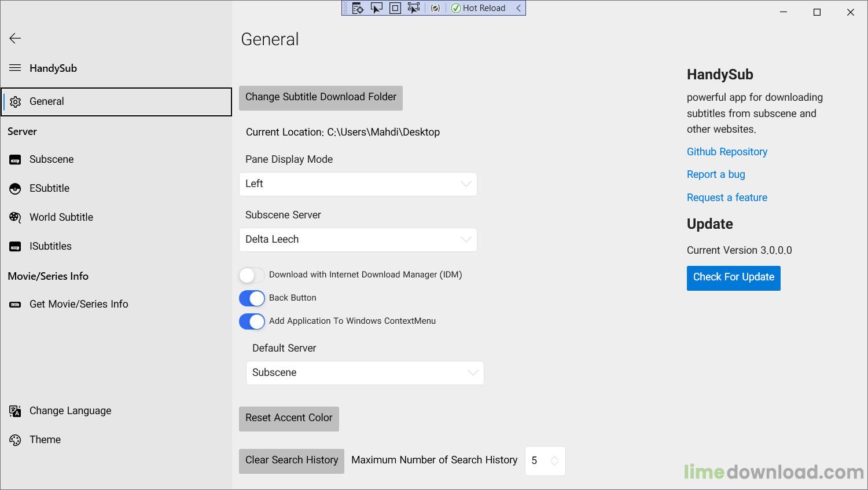Click the HandySub title in the sidebar

(53, 68)
